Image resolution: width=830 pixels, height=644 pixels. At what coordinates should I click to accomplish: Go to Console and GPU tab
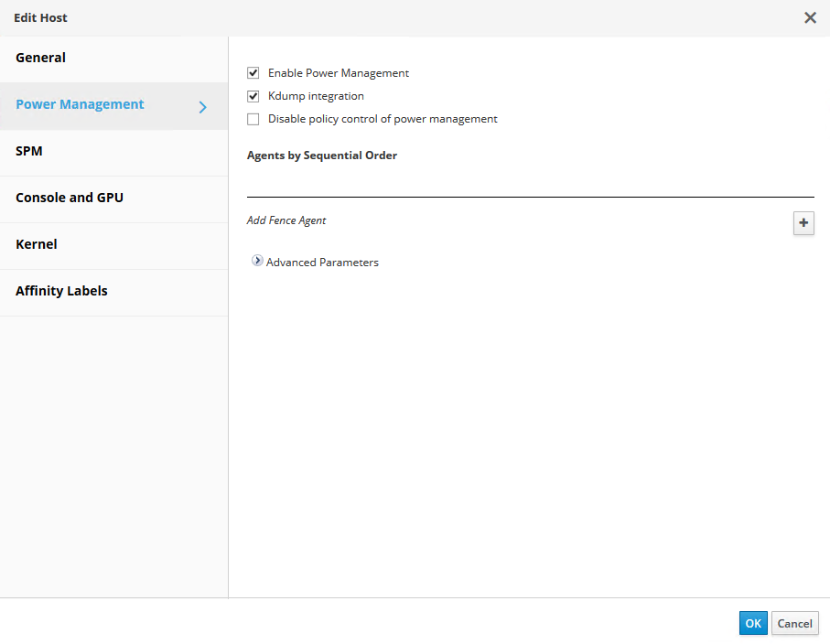70,198
